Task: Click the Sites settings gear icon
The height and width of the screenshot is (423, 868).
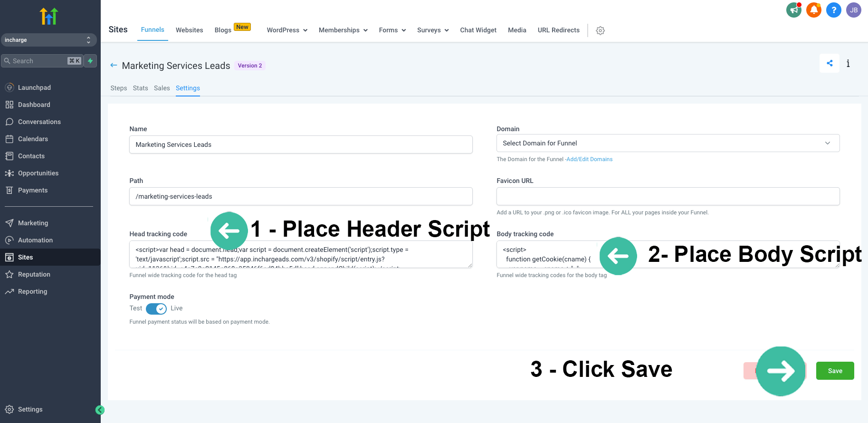Action: 601,30
